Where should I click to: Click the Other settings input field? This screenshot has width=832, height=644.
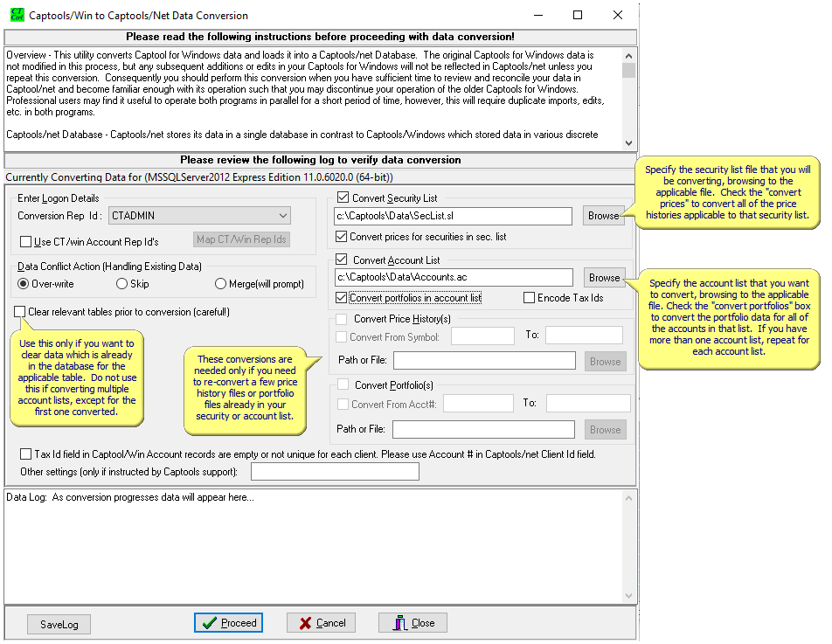pos(335,472)
